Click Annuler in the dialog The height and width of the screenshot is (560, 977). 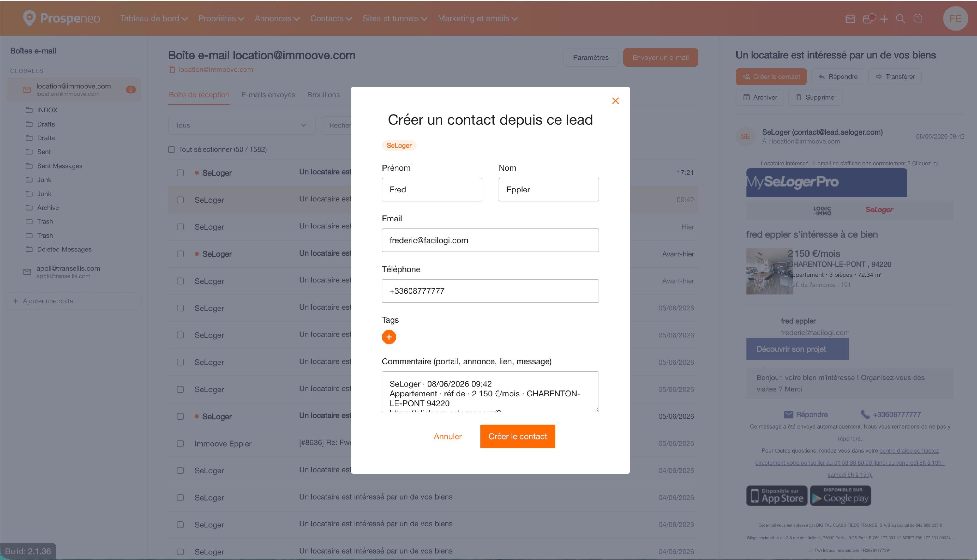point(447,436)
